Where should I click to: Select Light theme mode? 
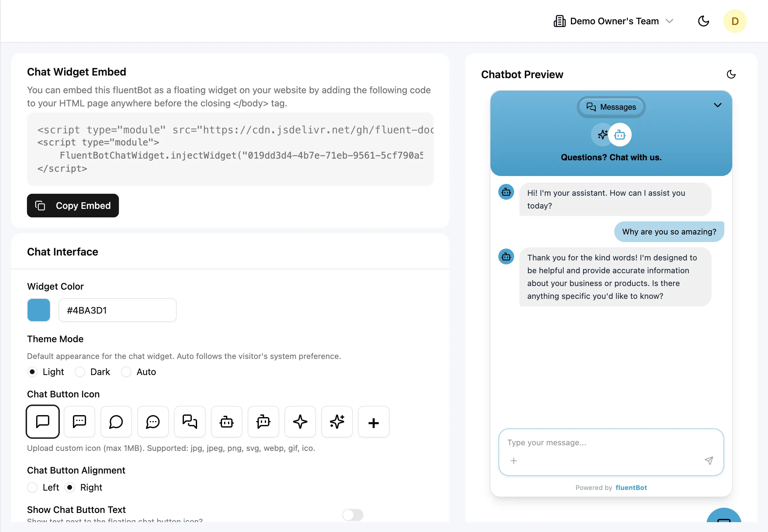[x=32, y=372]
